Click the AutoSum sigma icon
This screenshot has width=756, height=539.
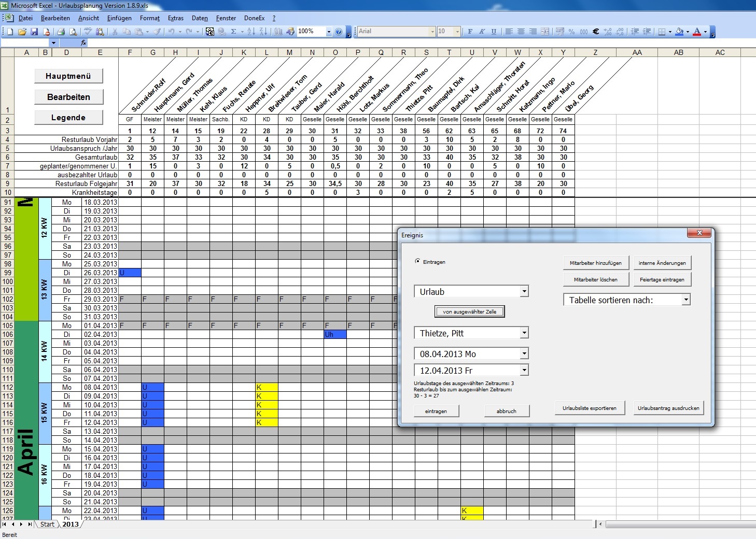(234, 32)
